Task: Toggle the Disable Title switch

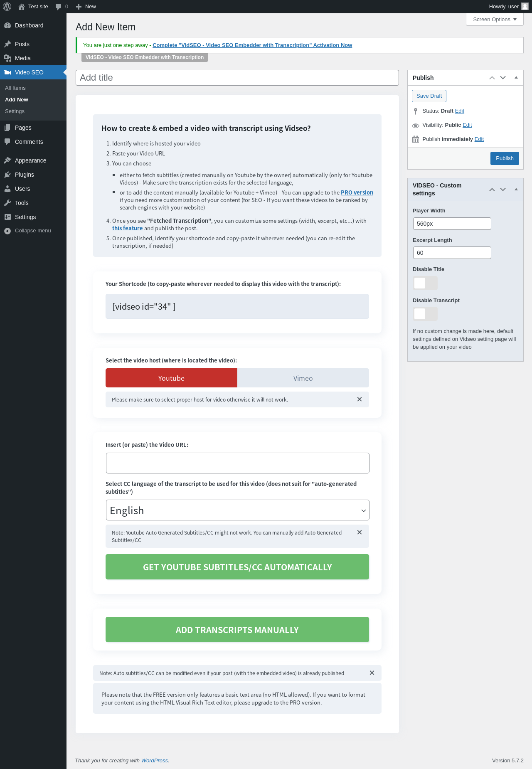Action: point(425,283)
